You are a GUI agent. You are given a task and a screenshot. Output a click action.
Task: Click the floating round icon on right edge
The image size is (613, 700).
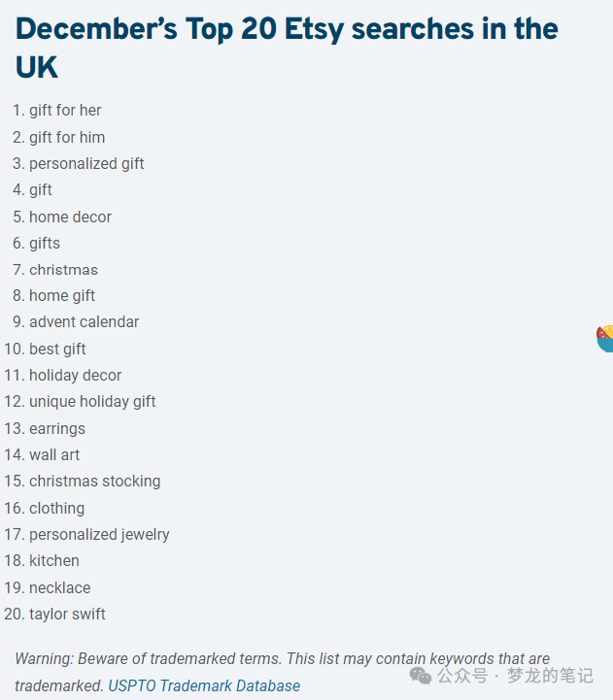click(605, 339)
